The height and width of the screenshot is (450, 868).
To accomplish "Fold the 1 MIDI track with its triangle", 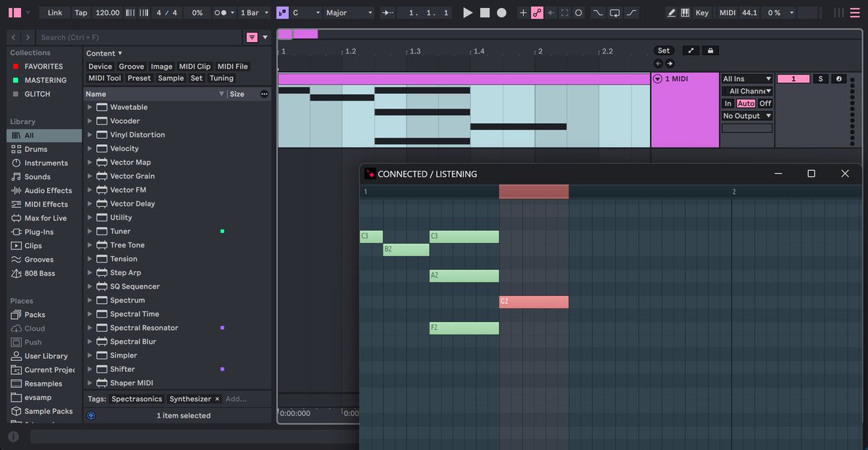I will (658, 79).
